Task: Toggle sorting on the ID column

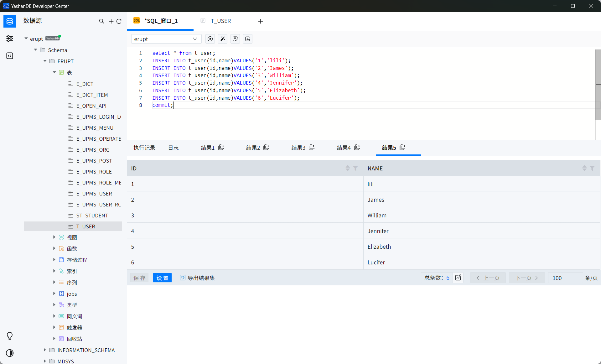Action: (347, 168)
